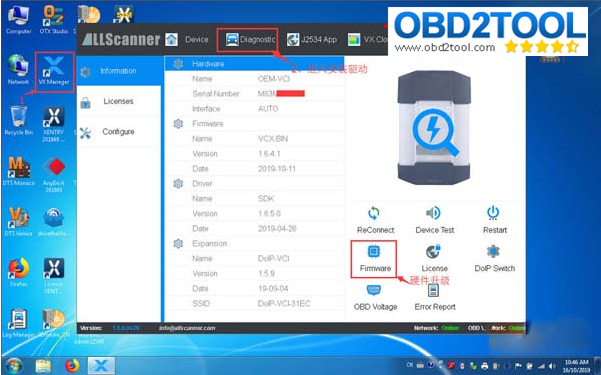Open the J2534 App tab
This screenshot has width=601, height=375.
[x=312, y=39]
